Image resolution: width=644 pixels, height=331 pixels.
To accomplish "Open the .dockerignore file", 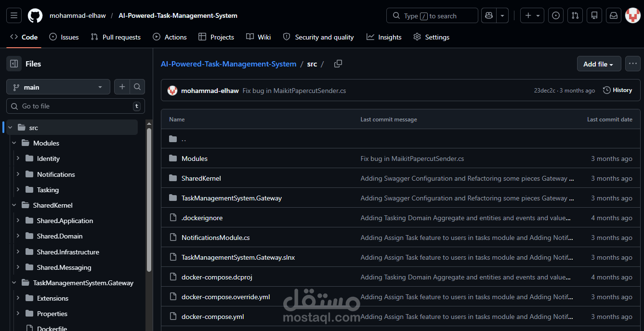I will (202, 218).
